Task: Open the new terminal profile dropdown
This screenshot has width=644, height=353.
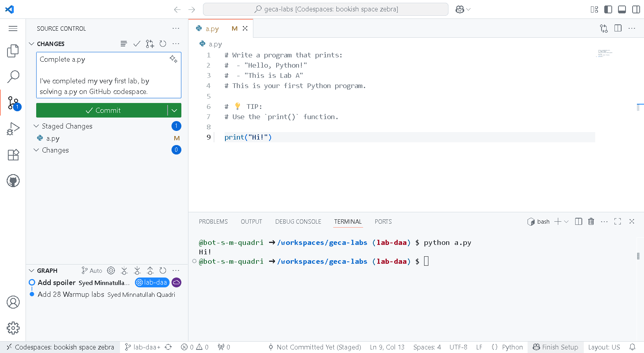Action: 566,222
